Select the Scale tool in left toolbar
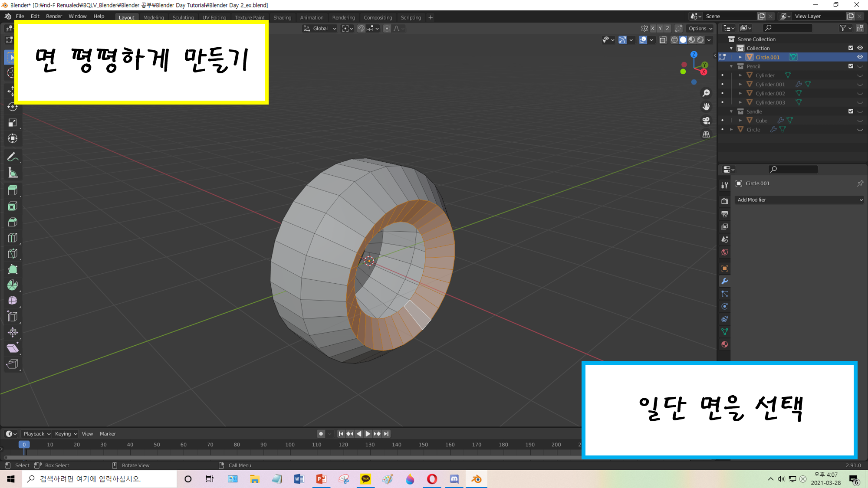This screenshot has width=868, height=488. tap(13, 123)
